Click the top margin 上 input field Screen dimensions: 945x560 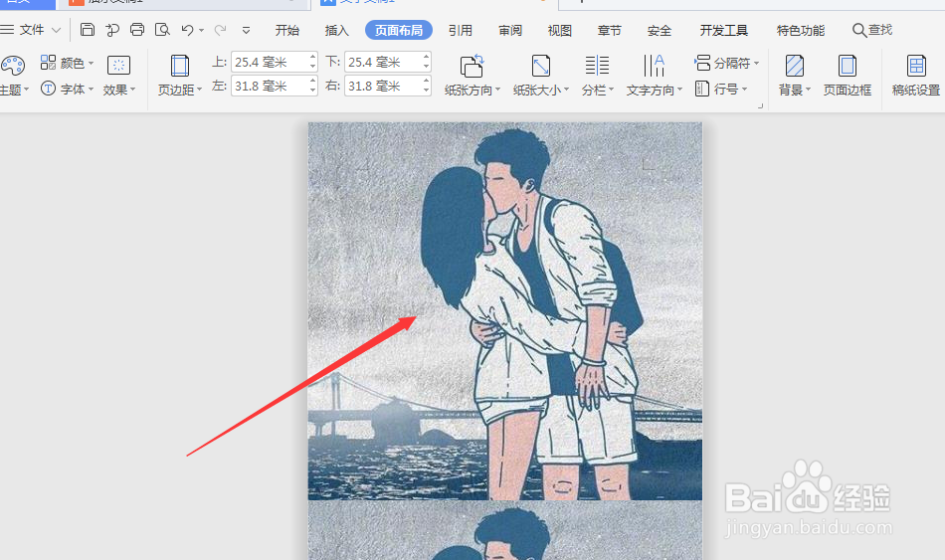(x=270, y=62)
